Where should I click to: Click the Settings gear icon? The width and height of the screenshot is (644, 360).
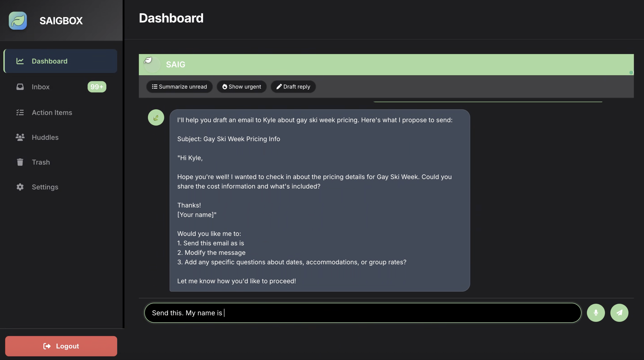(x=20, y=187)
